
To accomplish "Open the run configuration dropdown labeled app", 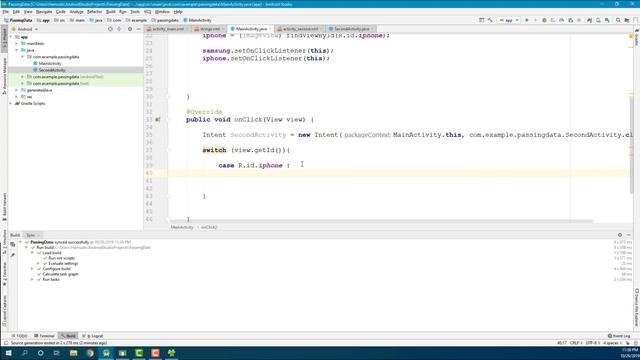I will [509, 20].
